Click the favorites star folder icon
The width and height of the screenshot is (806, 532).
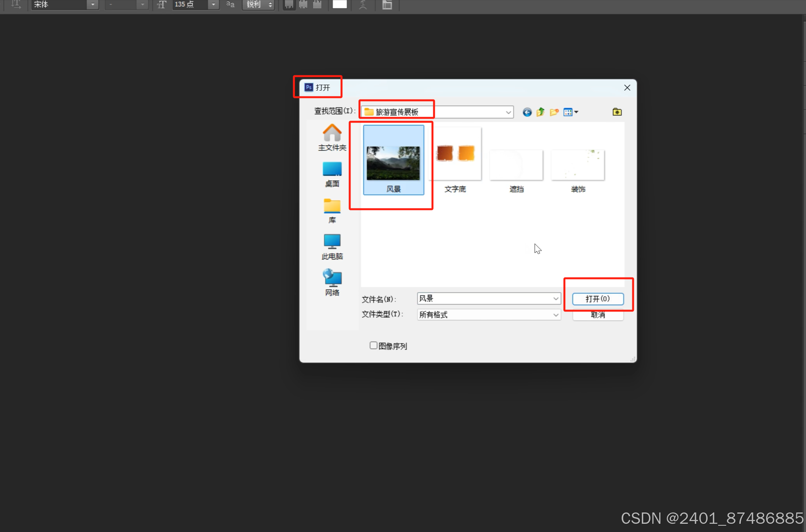tap(617, 112)
